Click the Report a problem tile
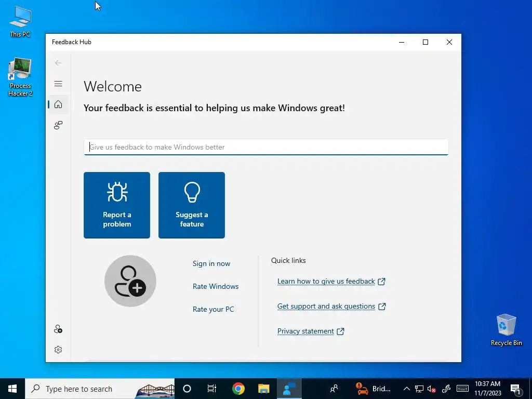This screenshot has height=399, width=532. [117, 205]
